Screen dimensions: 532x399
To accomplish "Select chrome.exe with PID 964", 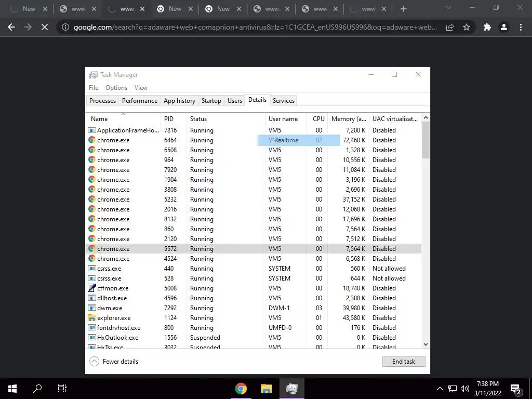I will coord(254,160).
